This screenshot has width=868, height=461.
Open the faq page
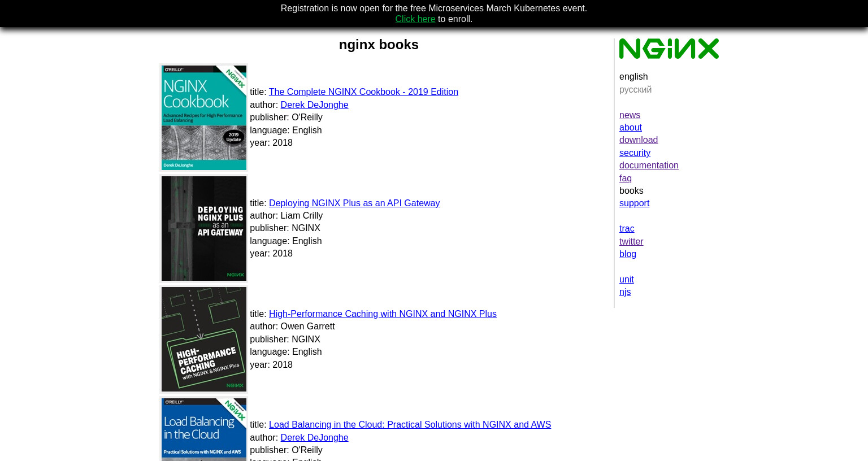[626, 178]
